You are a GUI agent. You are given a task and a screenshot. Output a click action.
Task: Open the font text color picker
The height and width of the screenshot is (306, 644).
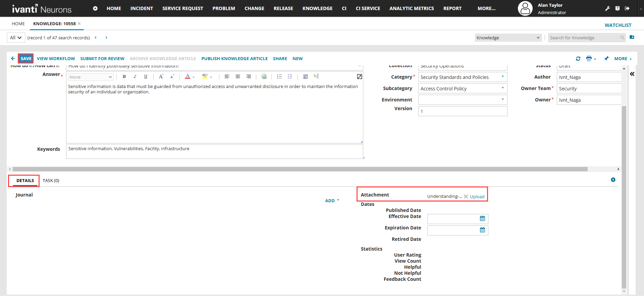point(188,77)
